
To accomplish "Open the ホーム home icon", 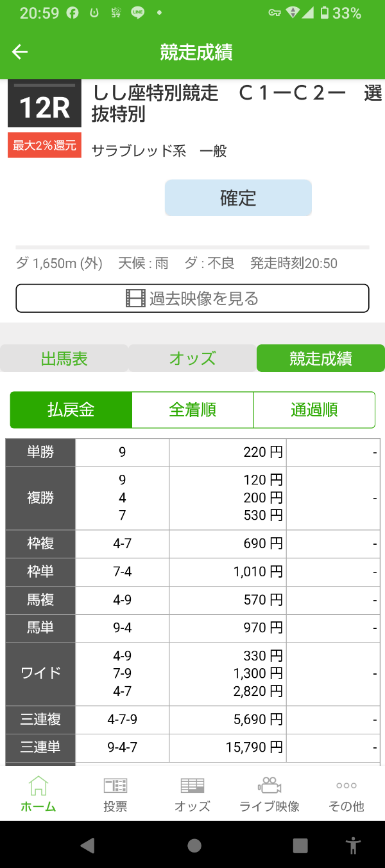I will pos(38,785).
